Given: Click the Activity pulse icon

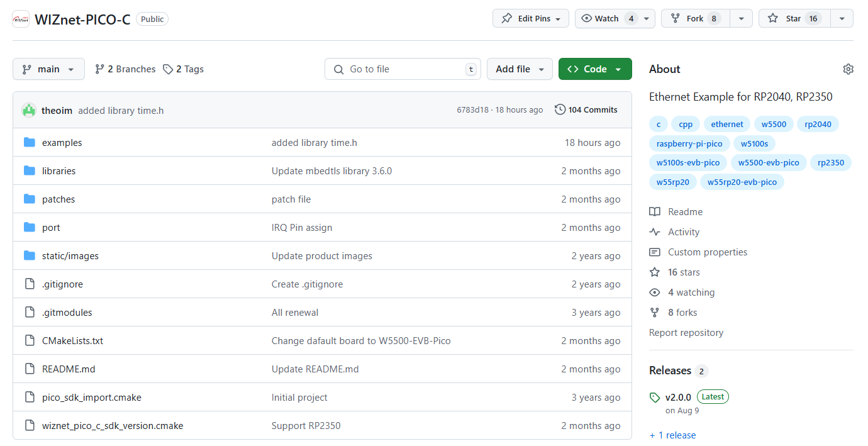Looking at the screenshot, I should coord(655,232).
